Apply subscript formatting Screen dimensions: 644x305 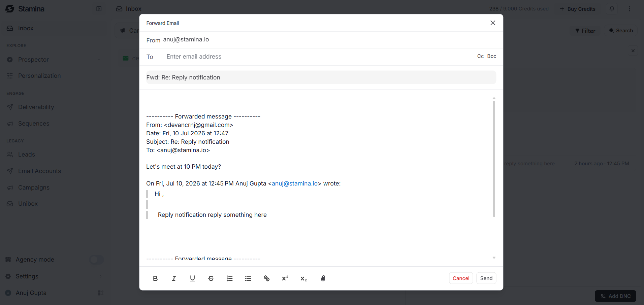pos(303,278)
